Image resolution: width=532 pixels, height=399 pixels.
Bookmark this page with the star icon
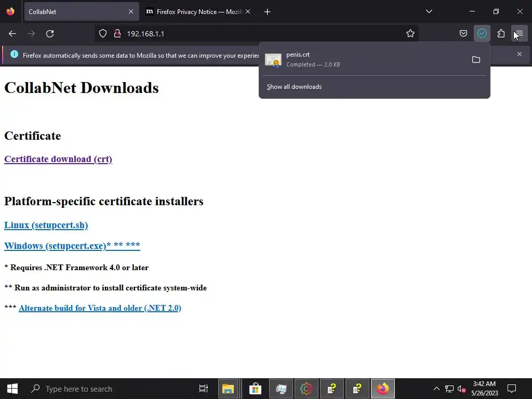coord(410,33)
